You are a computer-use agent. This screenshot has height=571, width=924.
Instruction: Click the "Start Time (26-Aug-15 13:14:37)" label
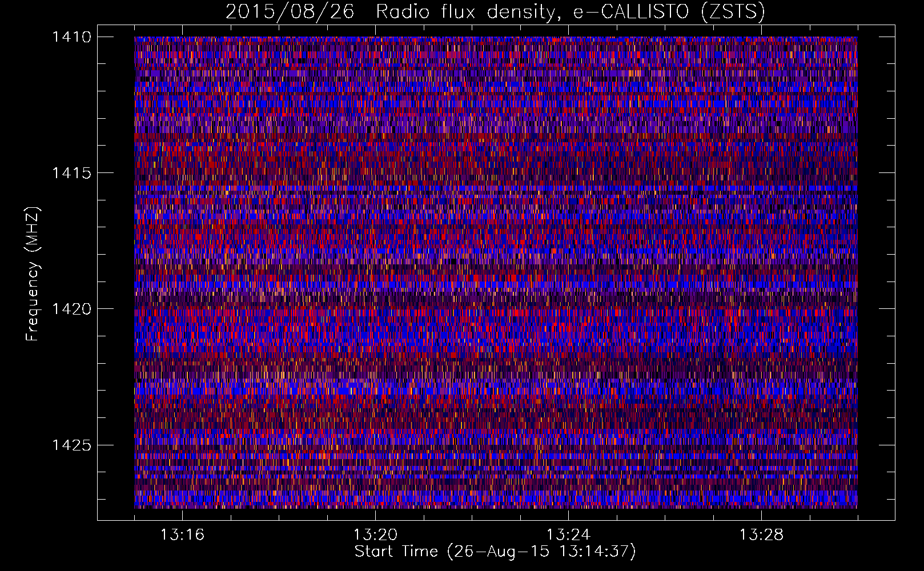click(495, 552)
